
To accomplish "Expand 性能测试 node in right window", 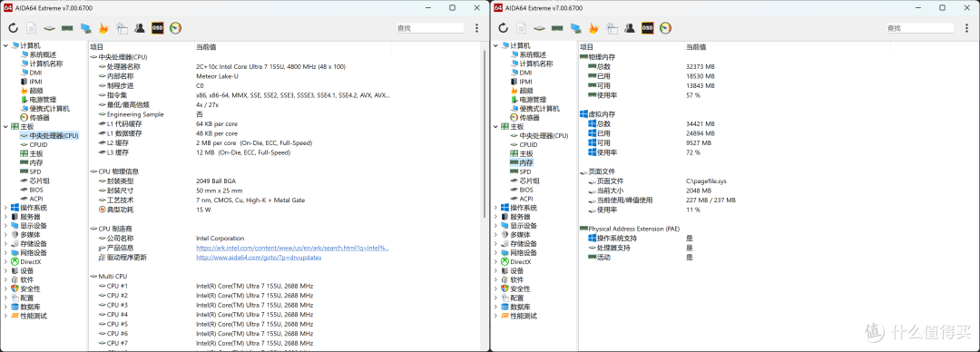I will (x=495, y=317).
